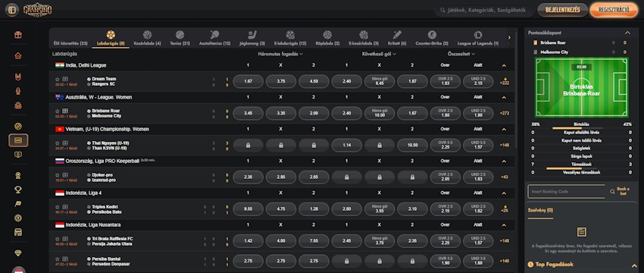Open statistics icon for Dream Team match
The width and height of the screenshot is (644, 273).
65,79
